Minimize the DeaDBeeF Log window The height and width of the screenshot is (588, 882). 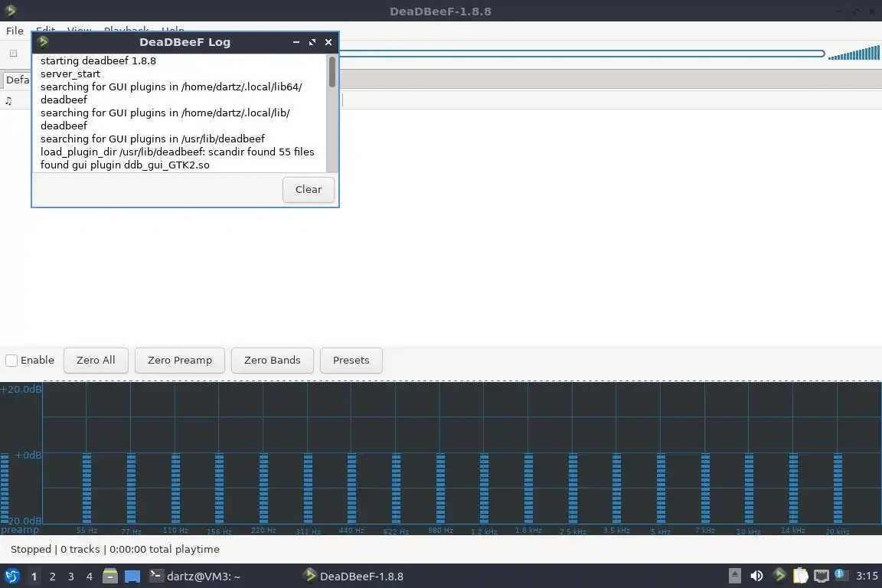pos(296,42)
